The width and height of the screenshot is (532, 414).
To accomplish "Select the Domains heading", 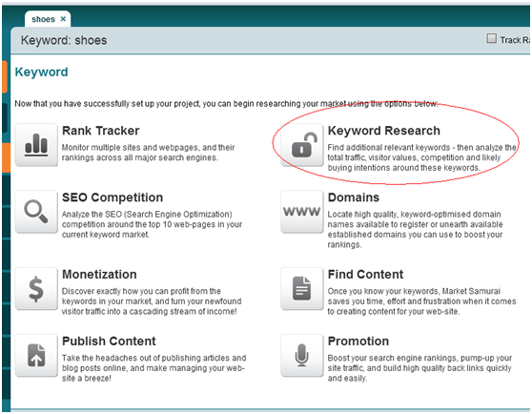I will coord(354,197).
